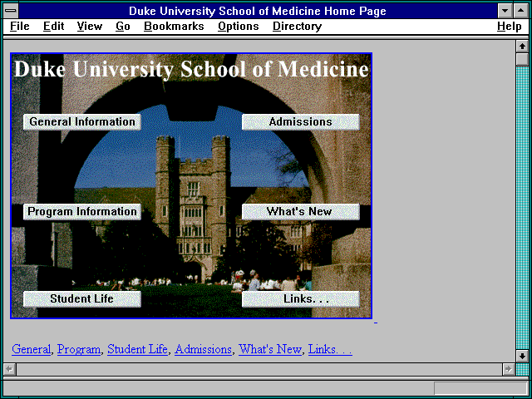The height and width of the screenshot is (399, 532).
Task: Click the Links. . . image button
Action: pyautogui.click(x=301, y=299)
